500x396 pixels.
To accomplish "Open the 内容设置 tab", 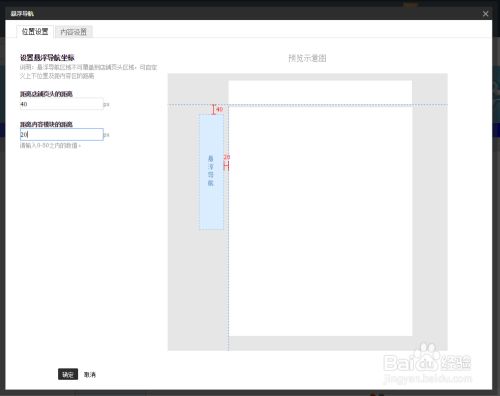I will (74, 32).
